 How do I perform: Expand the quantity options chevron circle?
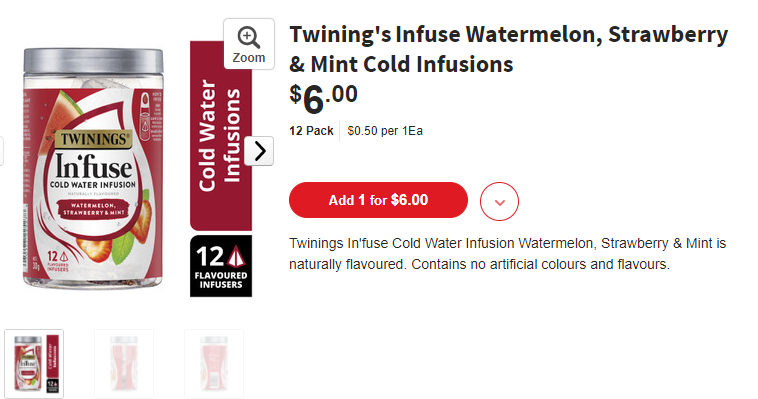(499, 201)
